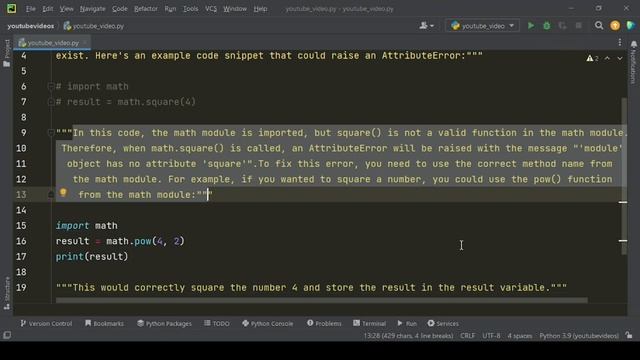
Task: Open the Code menu
Action: (x=120, y=9)
